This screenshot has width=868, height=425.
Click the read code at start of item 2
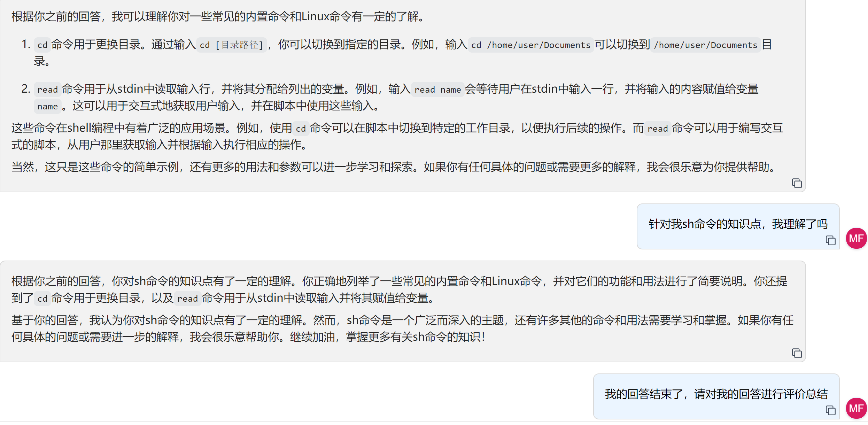click(x=47, y=90)
